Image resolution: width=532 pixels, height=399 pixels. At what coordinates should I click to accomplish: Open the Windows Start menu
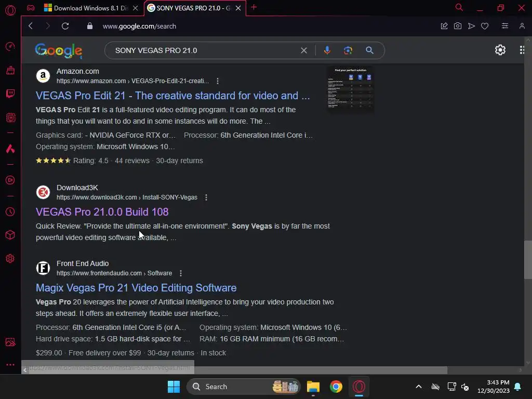174,387
